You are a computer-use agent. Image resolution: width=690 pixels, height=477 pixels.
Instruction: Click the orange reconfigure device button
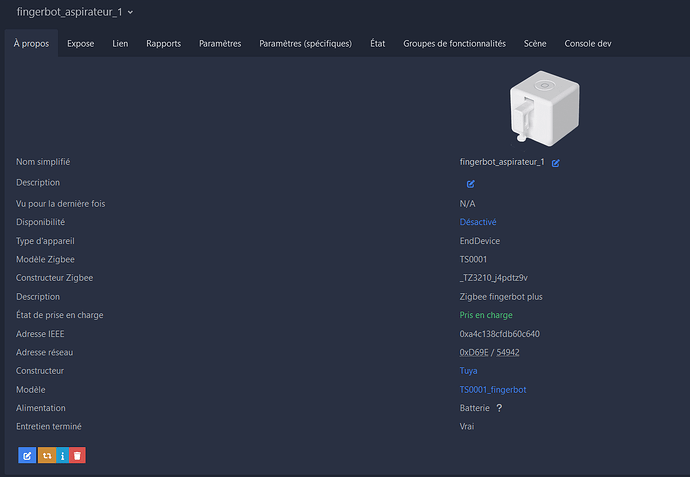click(x=45, y=456)
